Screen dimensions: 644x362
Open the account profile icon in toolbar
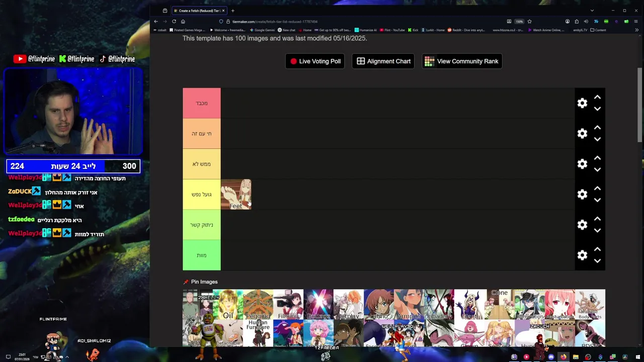(x=568, y=22)
